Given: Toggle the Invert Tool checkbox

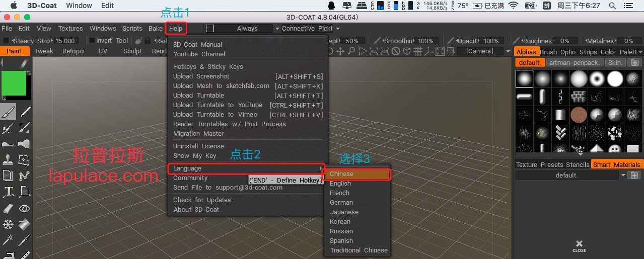Looking at the screenshot, I should [92, 41].
